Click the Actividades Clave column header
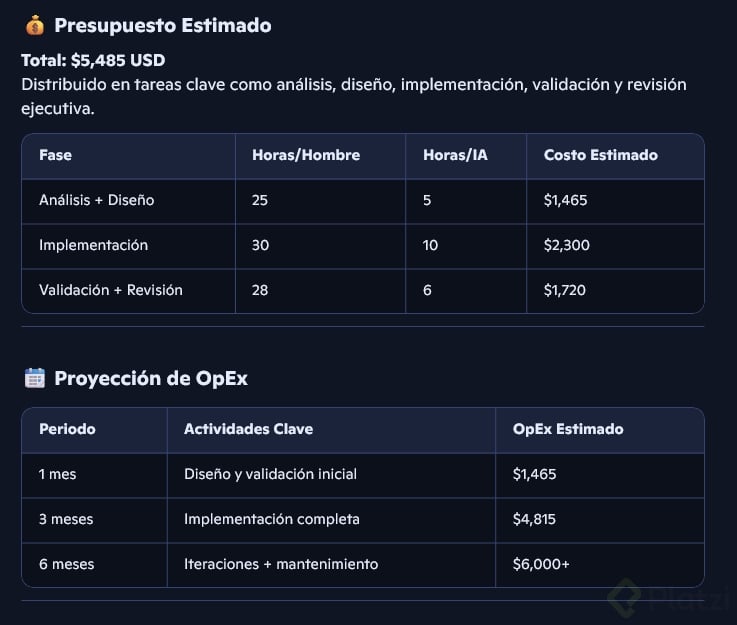The width and height of the screenshot is (737, 625). [248, 429]
